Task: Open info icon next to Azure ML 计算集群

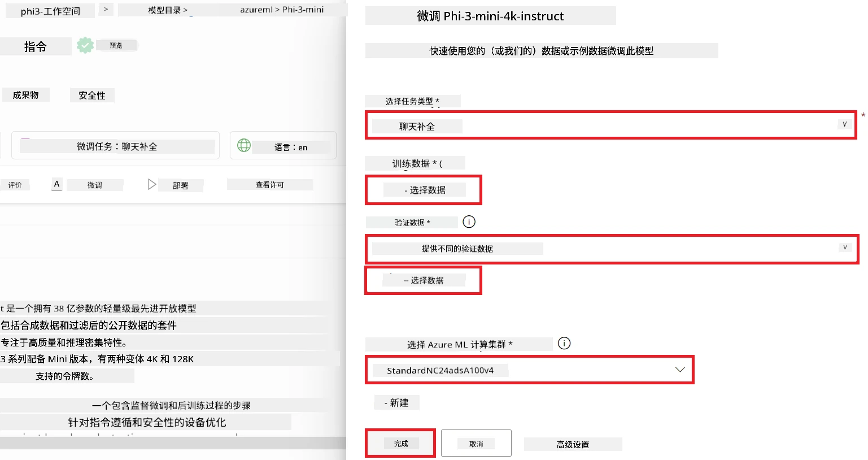Action: [564, 343]
